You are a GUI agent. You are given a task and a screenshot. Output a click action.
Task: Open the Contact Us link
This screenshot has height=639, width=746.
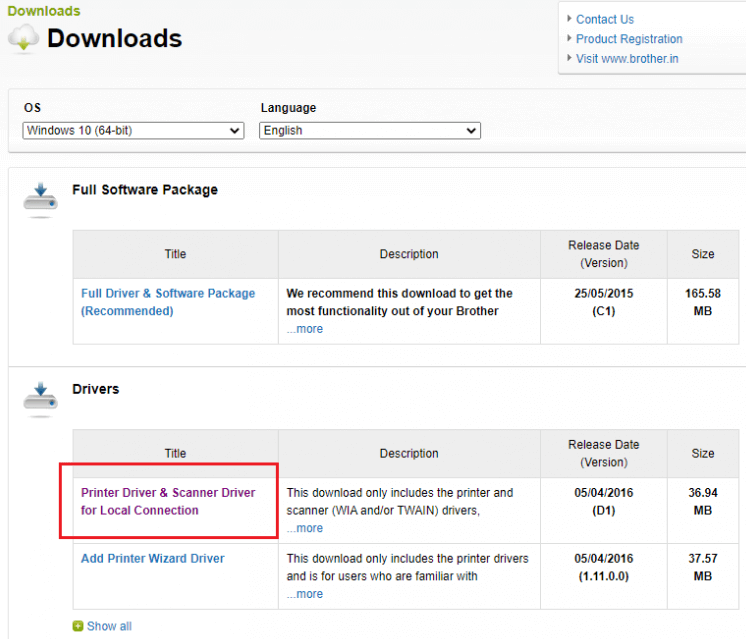[605, 19]
